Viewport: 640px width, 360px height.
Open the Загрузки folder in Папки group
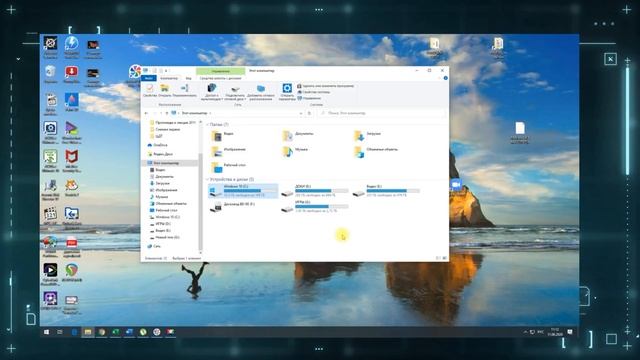[368, 135]
